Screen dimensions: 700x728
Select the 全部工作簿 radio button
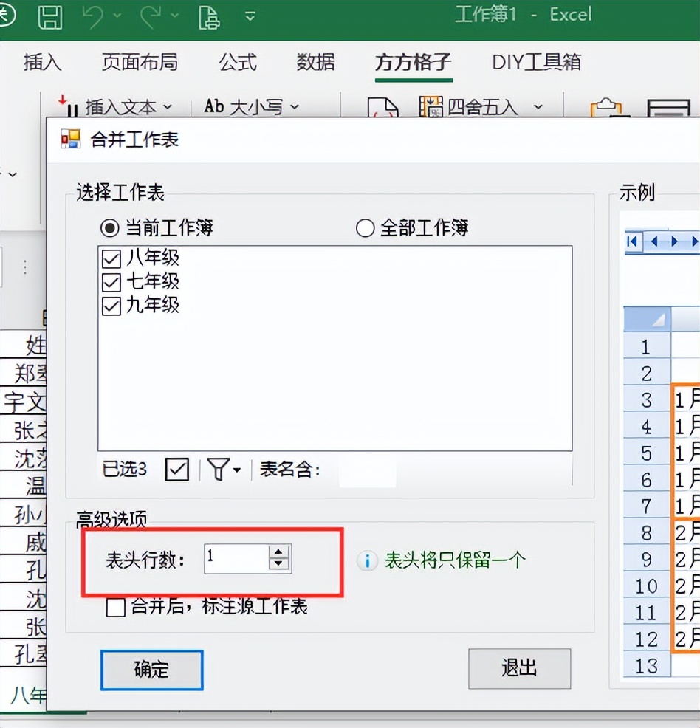366,228
